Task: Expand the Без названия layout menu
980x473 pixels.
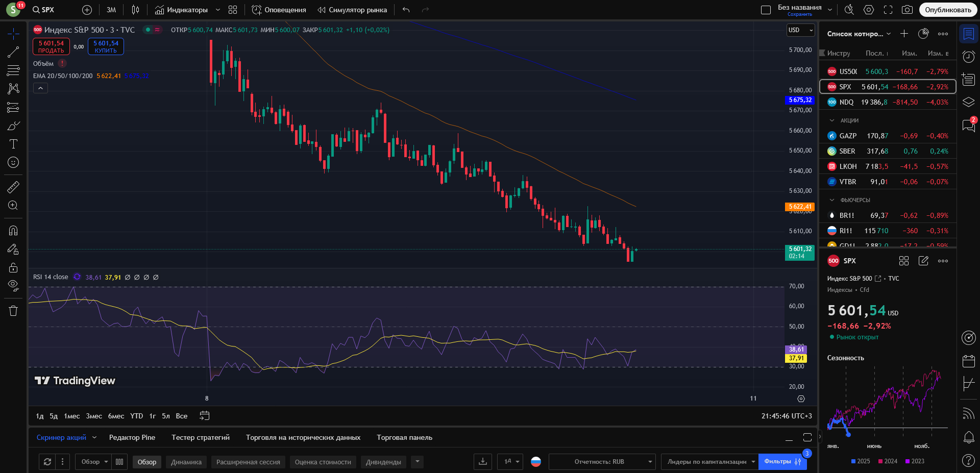Action: point(830,10)
